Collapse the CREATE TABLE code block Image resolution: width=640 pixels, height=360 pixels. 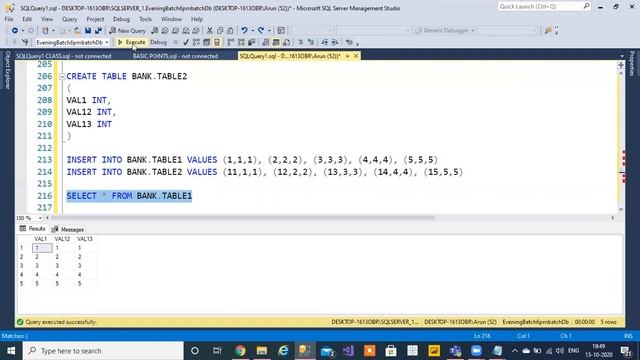(x=62, y=76)
